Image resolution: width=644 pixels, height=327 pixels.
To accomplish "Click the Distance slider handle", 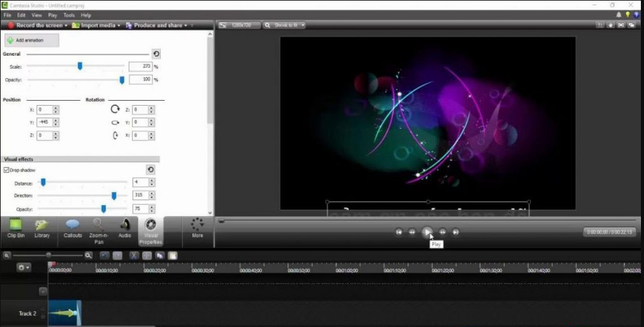I will point(43,182).
